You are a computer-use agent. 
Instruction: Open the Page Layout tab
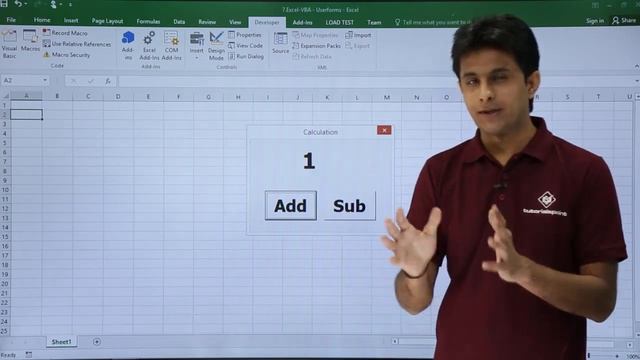coord(107,21)
